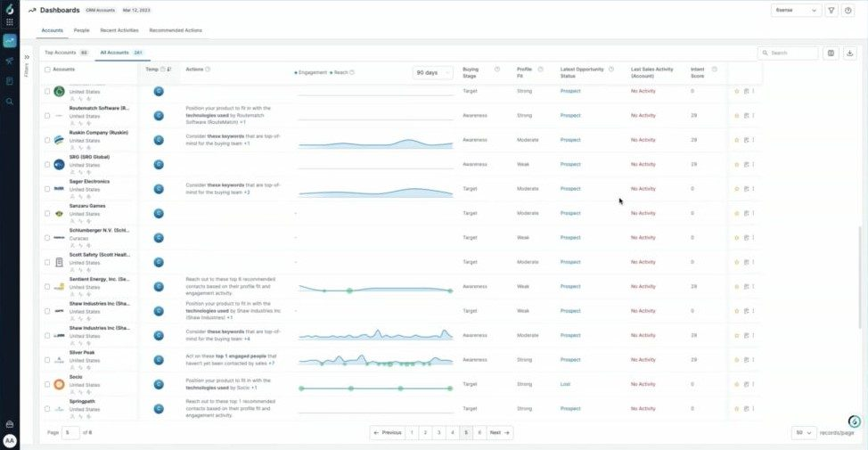Open the records per page dropdown

click(804, 432)
